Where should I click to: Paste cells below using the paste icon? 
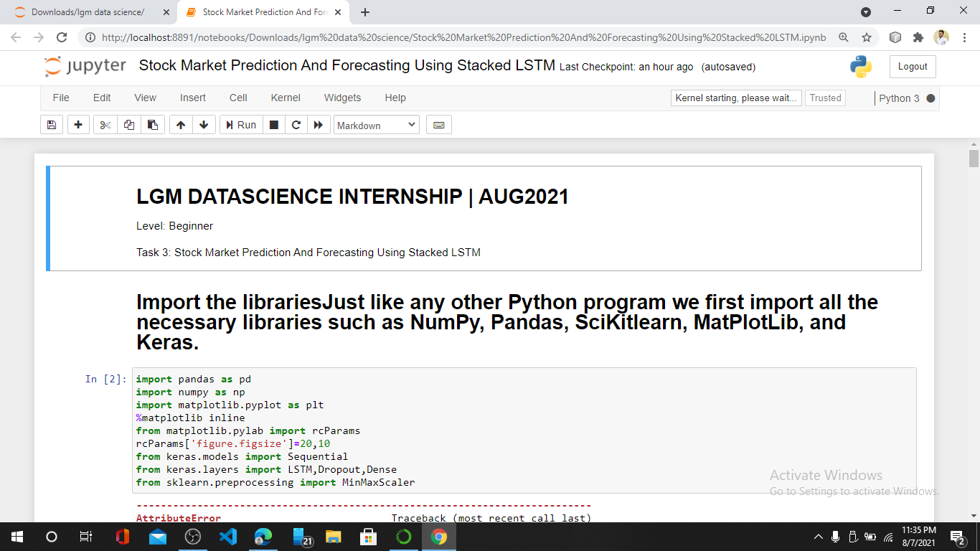tap(154, 124)
